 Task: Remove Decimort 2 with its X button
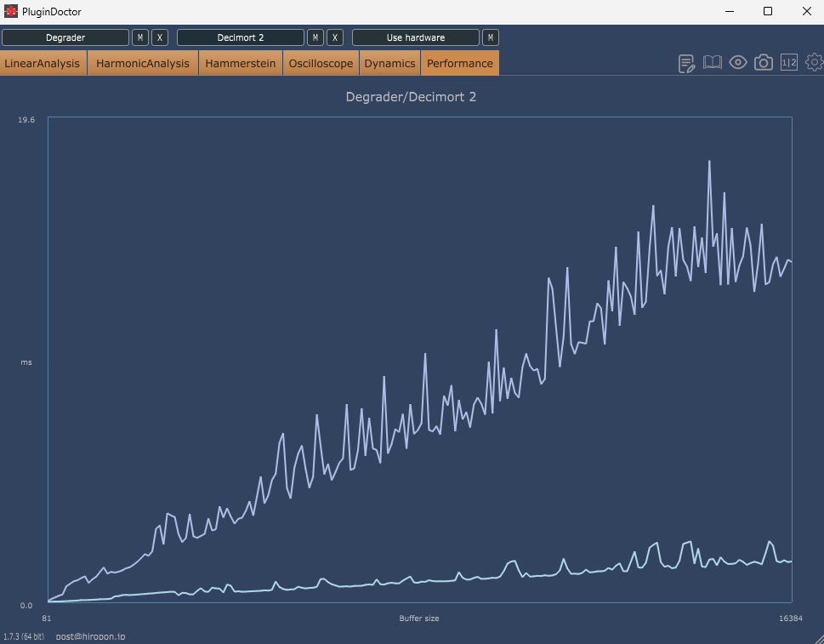[335, 37]
